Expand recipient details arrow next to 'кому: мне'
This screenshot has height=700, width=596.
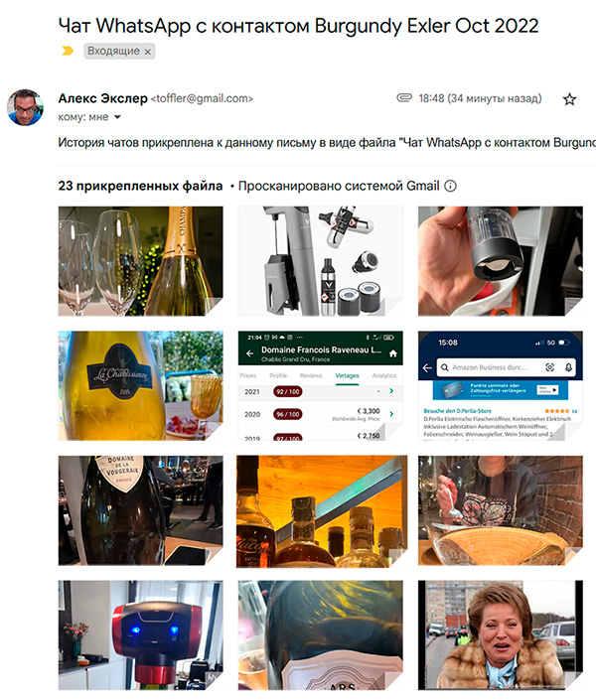(117, 117)
